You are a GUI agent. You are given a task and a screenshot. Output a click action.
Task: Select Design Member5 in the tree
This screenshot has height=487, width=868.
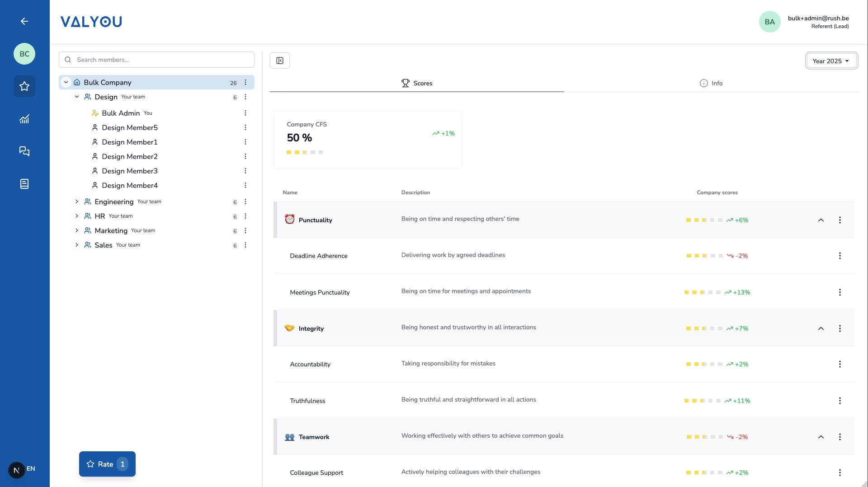click(x=130, y=127)
